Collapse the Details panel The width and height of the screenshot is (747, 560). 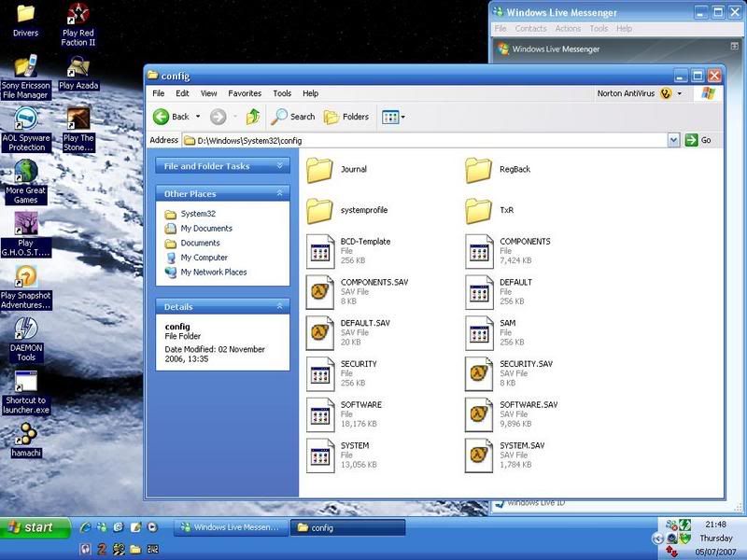pyautogui.click(x=279, y=306)
